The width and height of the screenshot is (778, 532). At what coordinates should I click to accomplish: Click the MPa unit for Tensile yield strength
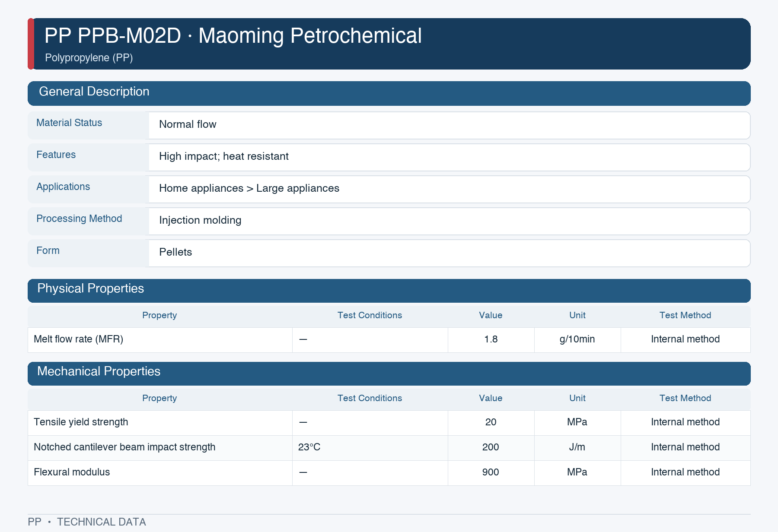pyautogui.click(x=577, y=423)
